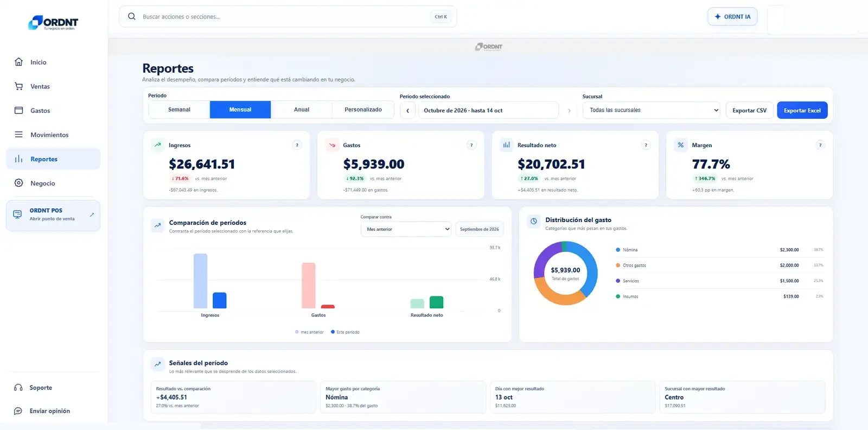This screenshot has height=430, width=868.
Task: Click the Enviar opinión chat icon
Action: [x=18, y=411]
